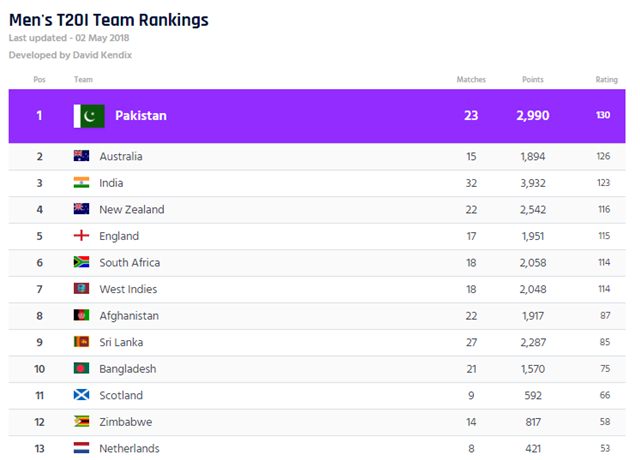Click the New Zealand flag icon

[81, 209]
